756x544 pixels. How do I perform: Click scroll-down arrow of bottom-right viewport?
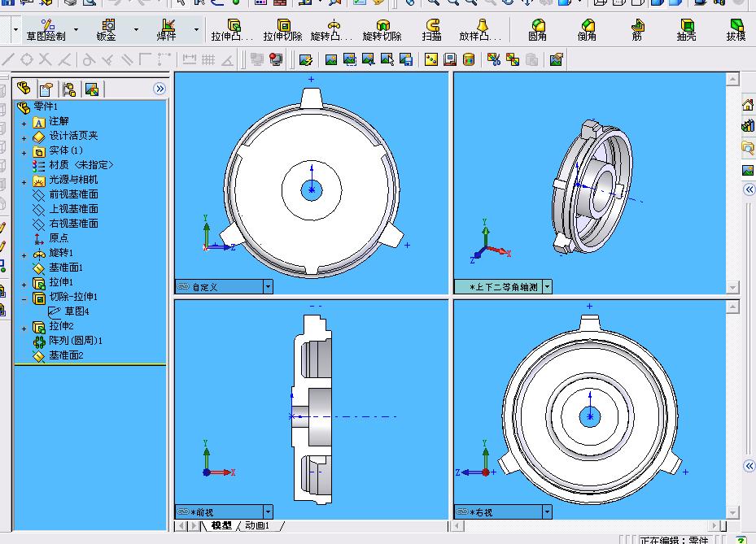(x=732, y=512)
